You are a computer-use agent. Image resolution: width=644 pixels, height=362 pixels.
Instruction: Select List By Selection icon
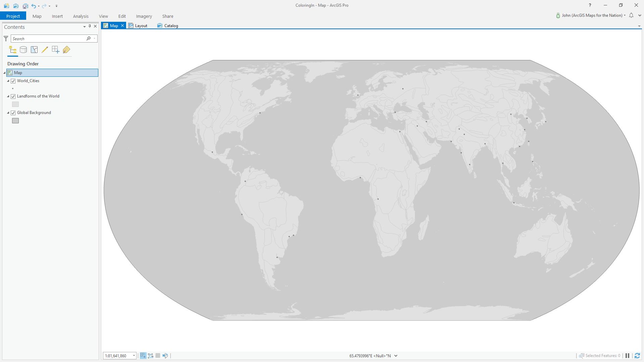[x=34, y=50]
